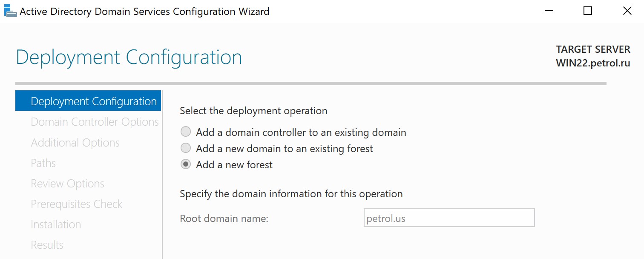Minimize the configuration wizard window
644x259 pixels.
tap(548, 11)
